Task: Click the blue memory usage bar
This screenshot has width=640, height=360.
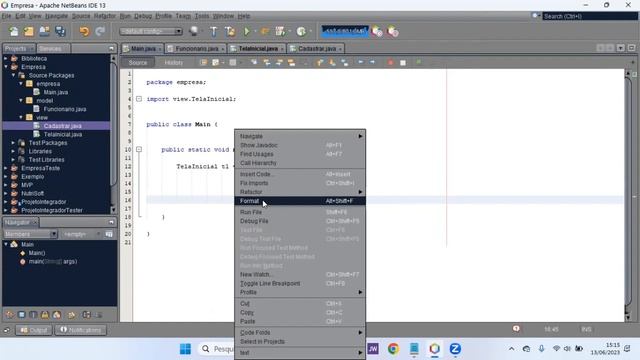Action: click(x=345, y=31)
